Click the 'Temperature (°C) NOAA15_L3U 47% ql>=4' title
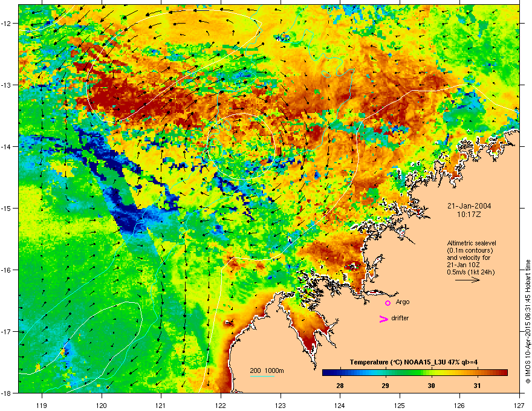 tap(414, 362)
